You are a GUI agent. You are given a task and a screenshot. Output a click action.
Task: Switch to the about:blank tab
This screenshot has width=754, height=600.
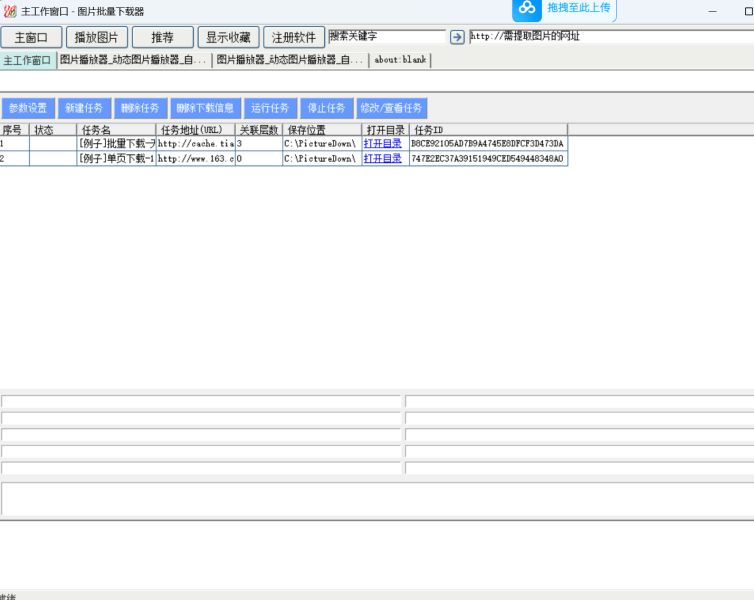[400, 60]
